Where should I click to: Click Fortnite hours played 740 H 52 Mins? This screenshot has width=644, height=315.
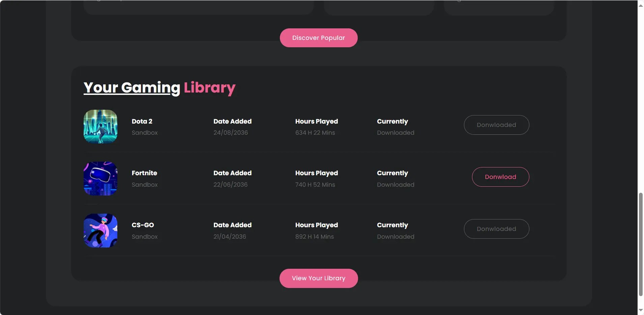pos(315,185)
